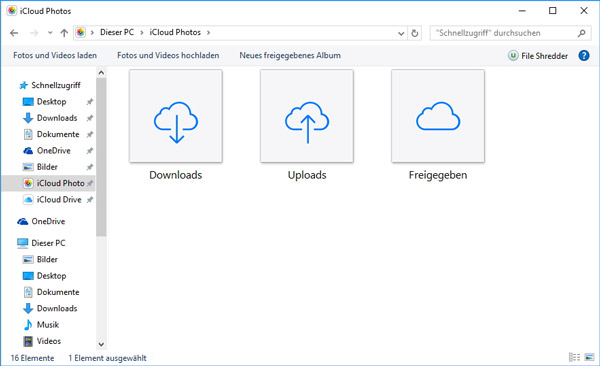Click the navigation pane scroll down arrow

pos(101,345)
